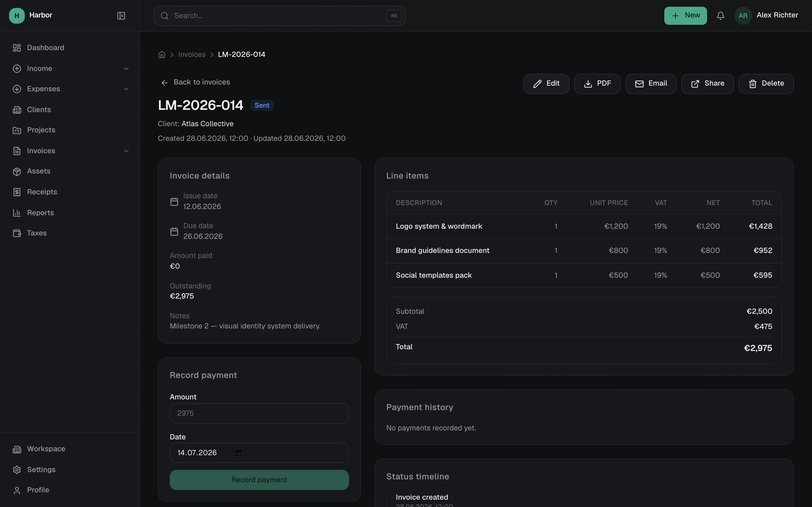Viewport: 812px width, 507px height.
Task: Open the calendar picker in Date field
Action: pyautogui.click(x=239, y=453)
